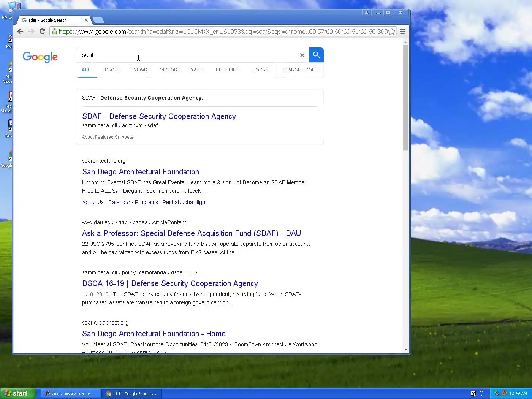This screenshot has height=399, width=532.
Task: Open SDAF - Defense Security Cooperation Agency result
Action: point(159,116)
